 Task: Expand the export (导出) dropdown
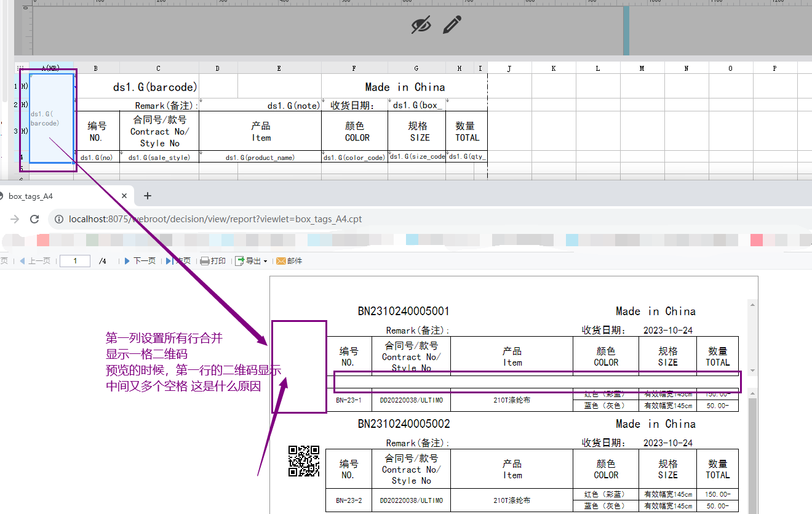click(251, 261)
